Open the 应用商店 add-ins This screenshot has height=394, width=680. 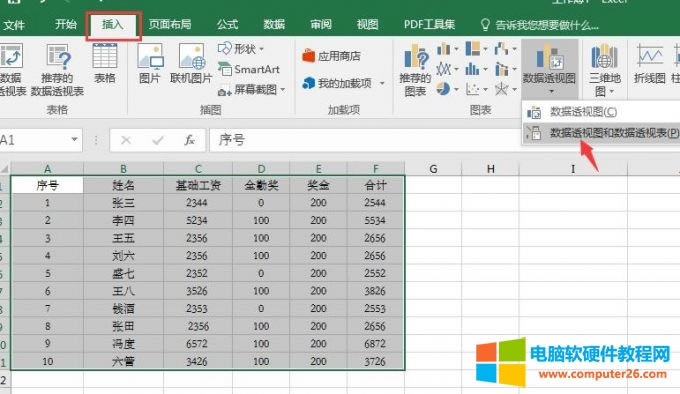pyautogui.click(x=332, y=56)
